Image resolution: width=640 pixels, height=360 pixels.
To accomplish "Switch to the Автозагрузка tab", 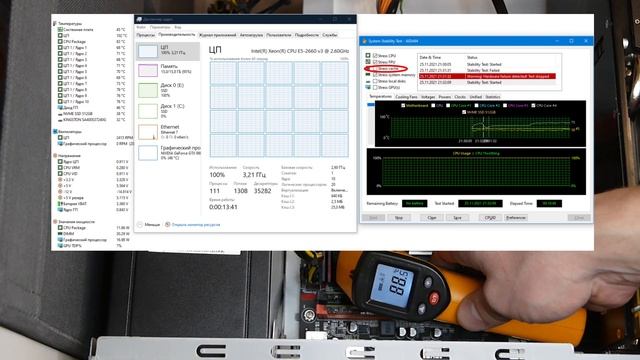I will (x=251, y=35).
